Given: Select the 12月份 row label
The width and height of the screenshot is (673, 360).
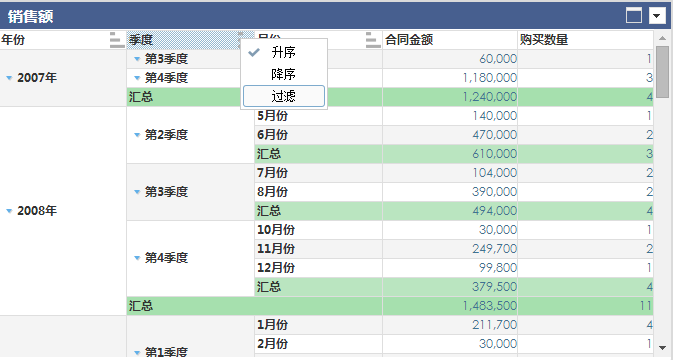Looking at the screenshot, I should pyautogui.click(x=276, y=268).
